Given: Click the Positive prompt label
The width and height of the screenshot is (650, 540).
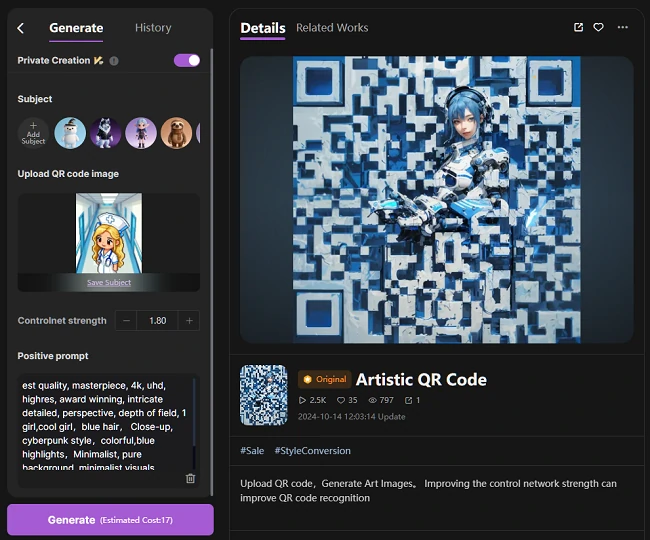Looking at the screenshot, I should point(53,356).
